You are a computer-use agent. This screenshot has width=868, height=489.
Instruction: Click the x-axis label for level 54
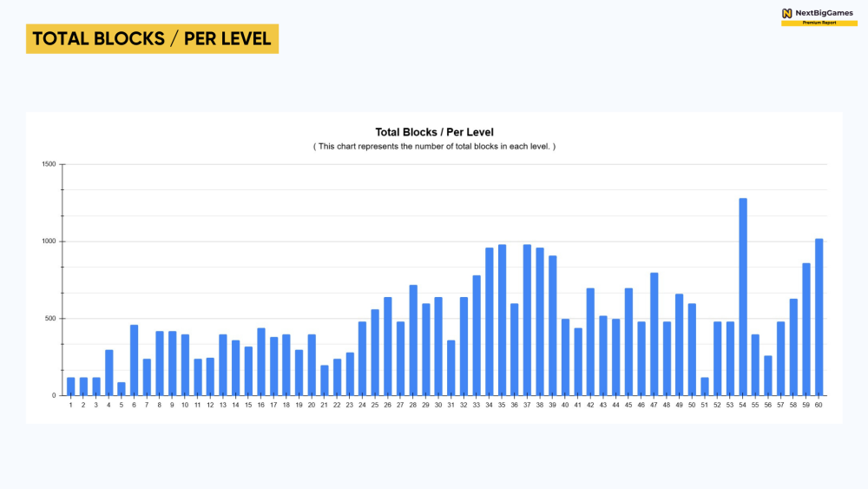pos(743,405)
